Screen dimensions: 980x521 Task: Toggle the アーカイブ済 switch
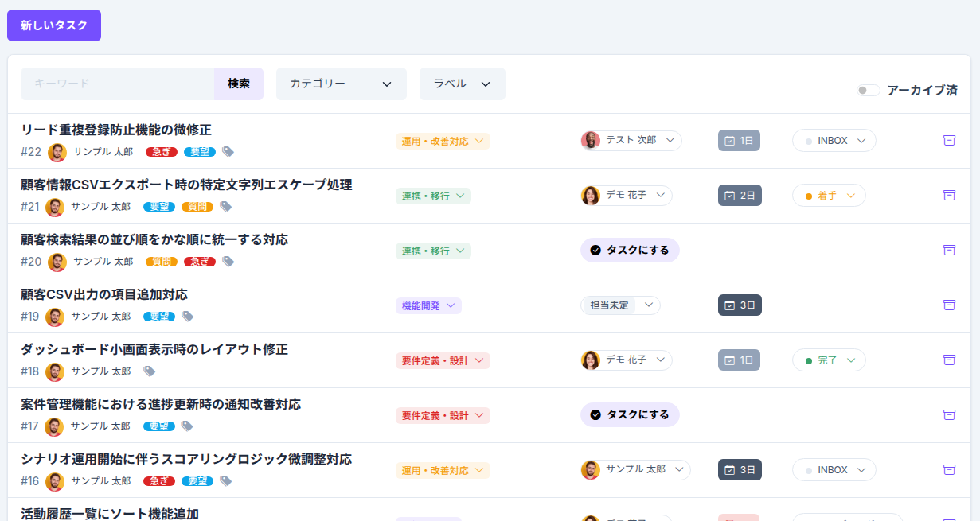point(868,91)
